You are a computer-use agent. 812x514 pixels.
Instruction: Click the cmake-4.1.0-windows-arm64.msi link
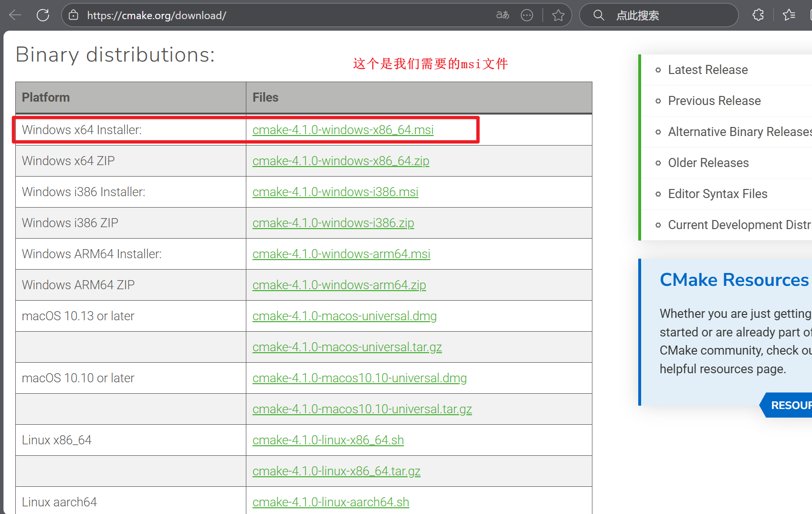click(x=341, y=253)
